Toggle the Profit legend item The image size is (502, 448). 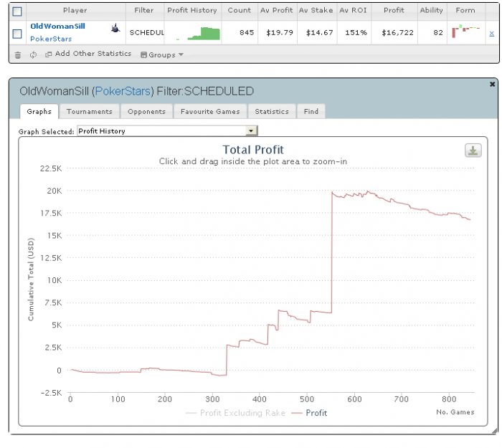pos(310,413)
